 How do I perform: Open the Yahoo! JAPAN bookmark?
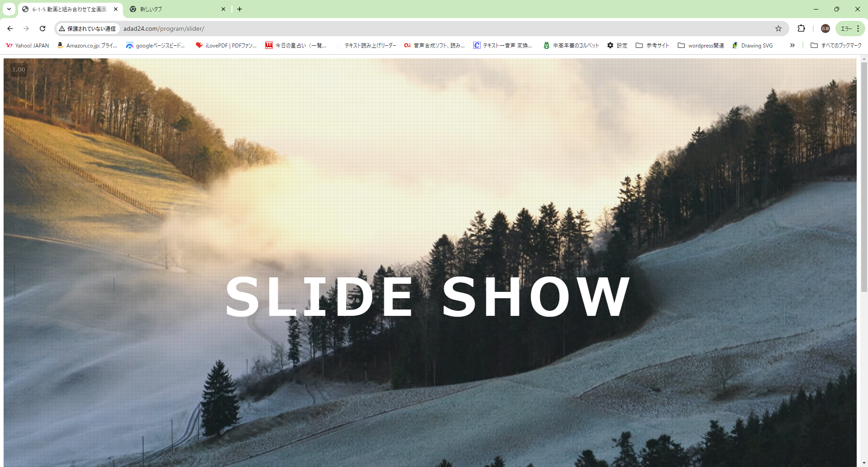point(27,46)
